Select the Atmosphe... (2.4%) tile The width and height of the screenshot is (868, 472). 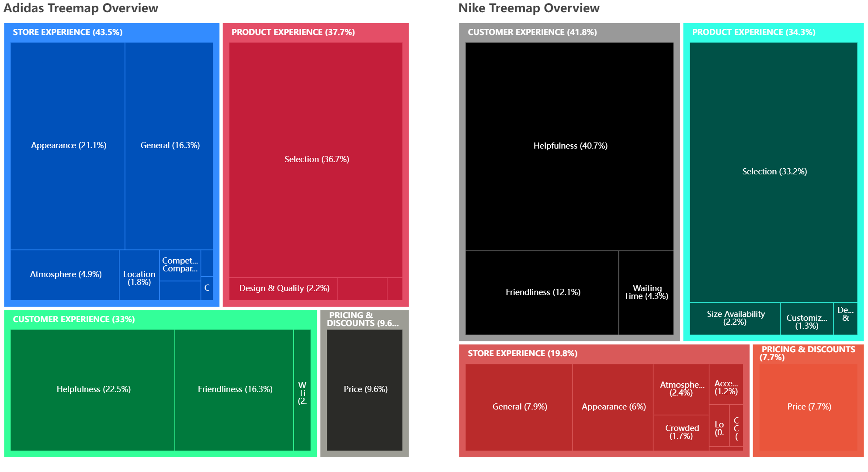click(x=681, y=389)
